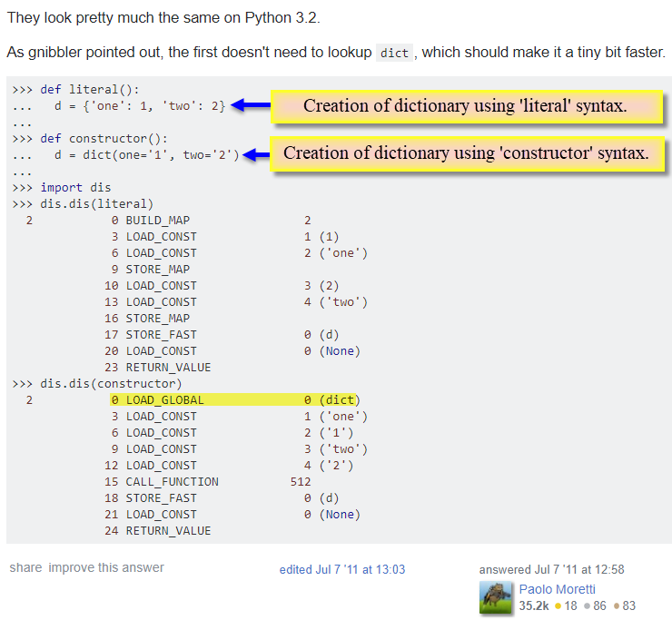672x620 pixels.
Task: Click the 35.2k reputation score
Action: (x=534, y=605)
